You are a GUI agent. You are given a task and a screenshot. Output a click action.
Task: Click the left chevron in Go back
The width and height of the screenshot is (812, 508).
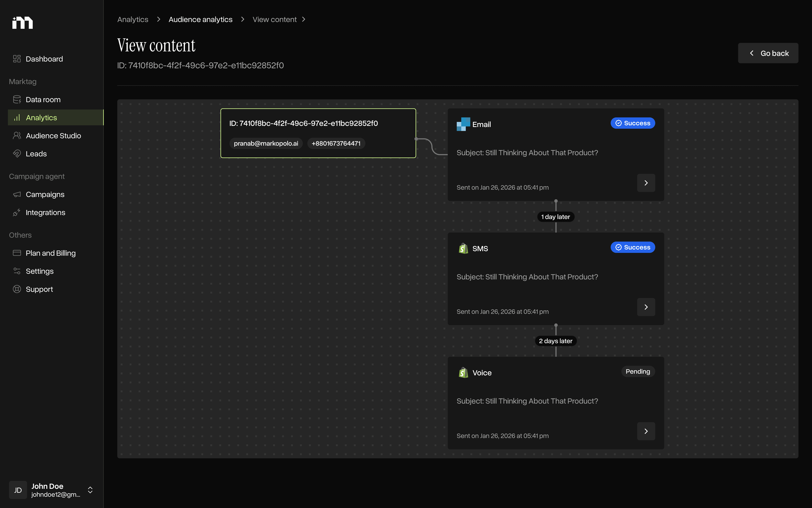[x=752, y=53]
